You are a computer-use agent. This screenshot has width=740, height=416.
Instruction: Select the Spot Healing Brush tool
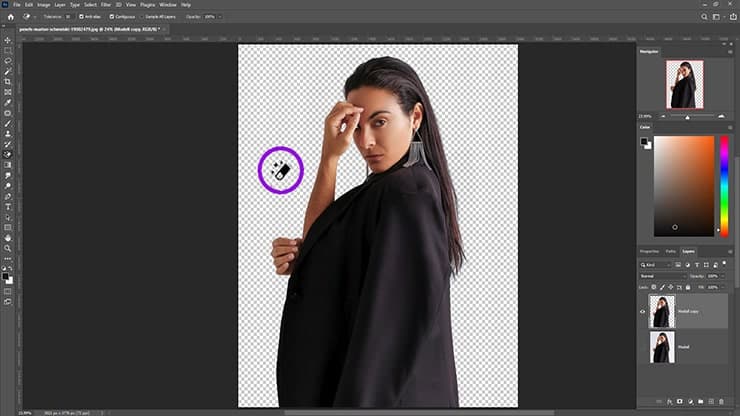point(8,113)
